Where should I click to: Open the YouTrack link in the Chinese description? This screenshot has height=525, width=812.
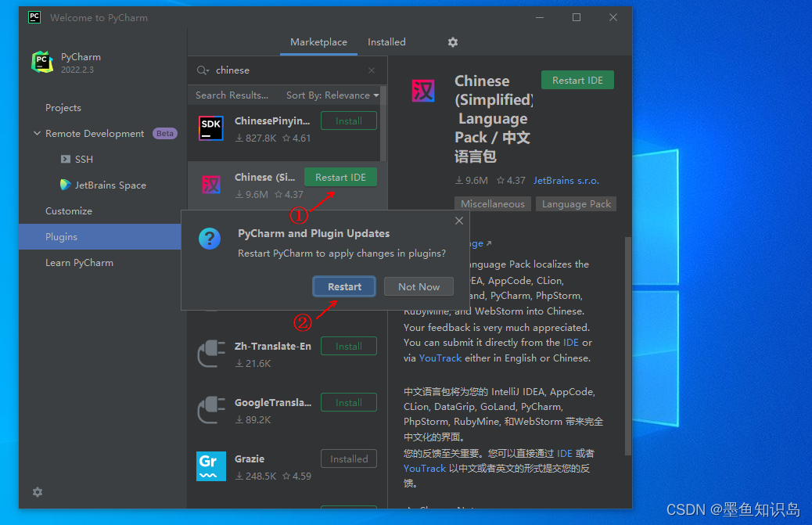(425, 469)
